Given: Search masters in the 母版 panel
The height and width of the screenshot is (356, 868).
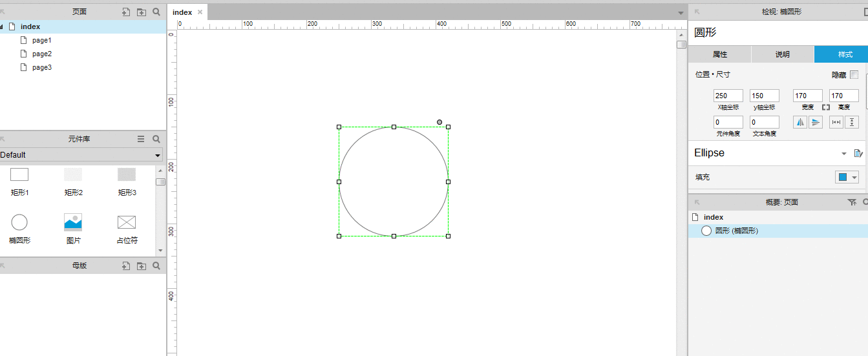Looking at the screenshot, I should 156,266.
